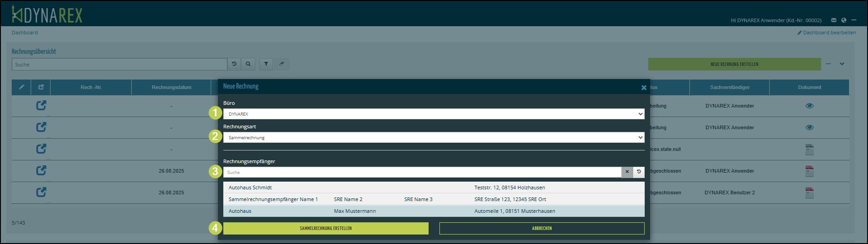Click the magnifier search button
Image resolution: width=868 pixels, height=244 pixels.
pos(248,64)
